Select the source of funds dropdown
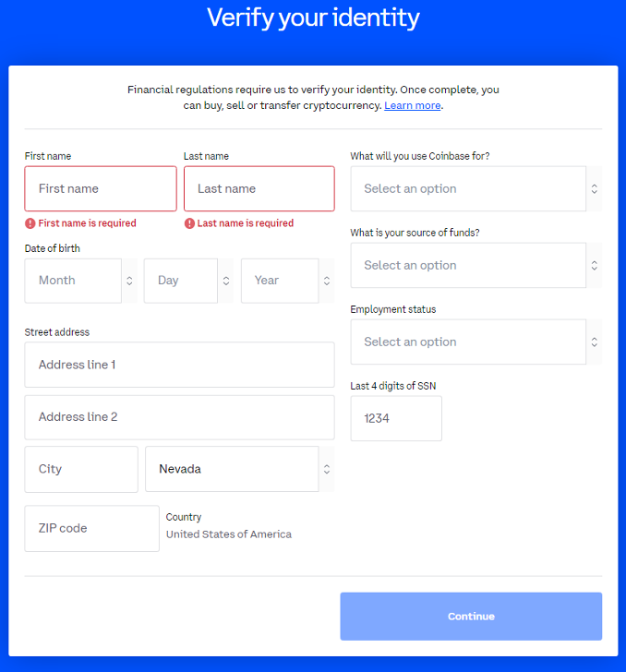This screenshot has height=672, width=626. click(468, 266)
